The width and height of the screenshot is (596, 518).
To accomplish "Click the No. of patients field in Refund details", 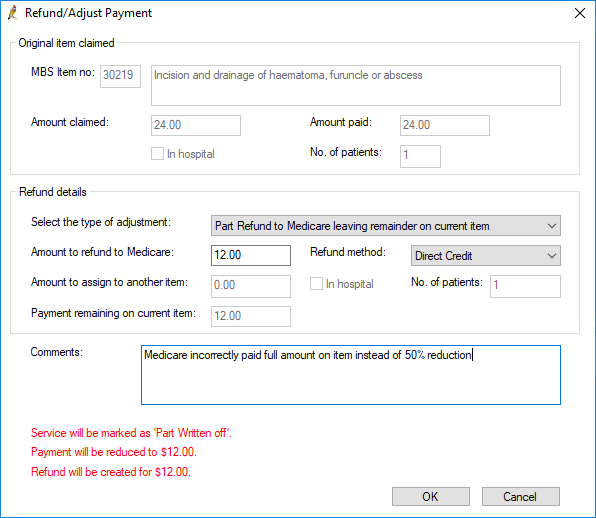I will [x=525, y=286].
